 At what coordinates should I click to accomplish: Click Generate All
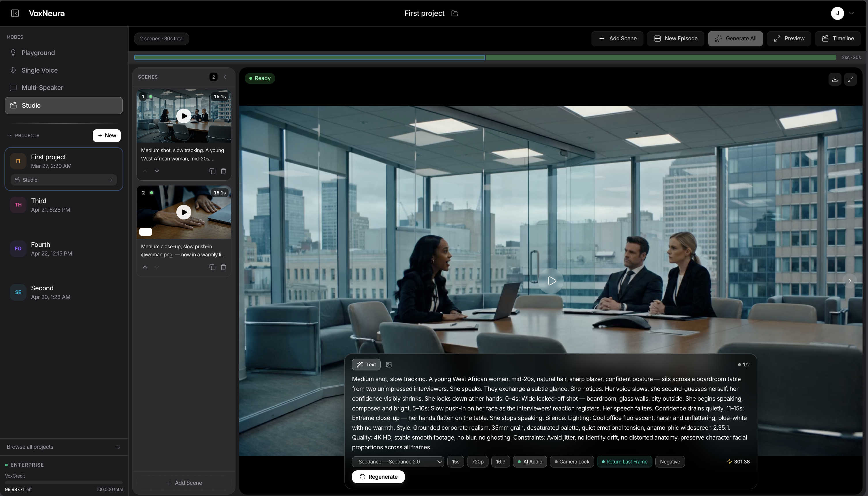coord(735,39)
